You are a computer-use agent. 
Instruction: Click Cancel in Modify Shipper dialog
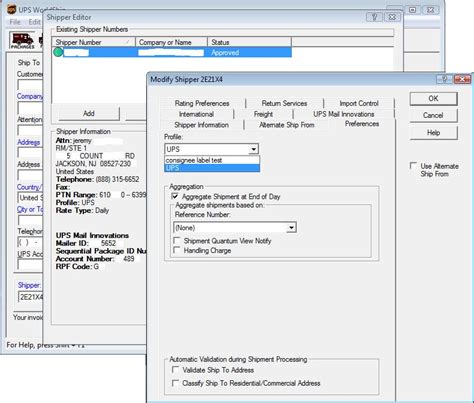click(433, 115)
